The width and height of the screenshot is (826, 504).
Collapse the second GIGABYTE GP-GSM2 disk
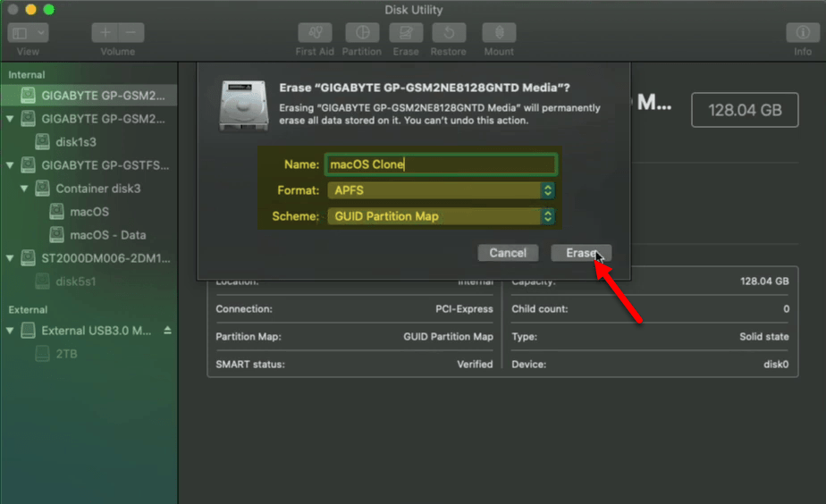point(10,119)
